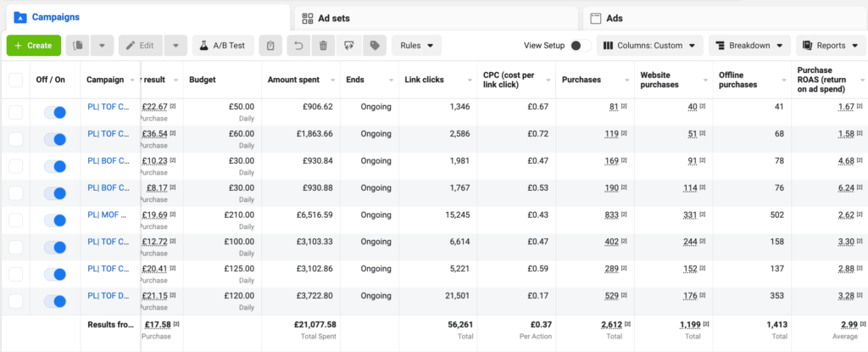Open Link clicks column dropdown arrow
Viewport: 868px width, 352px height.
pos(469,81)
